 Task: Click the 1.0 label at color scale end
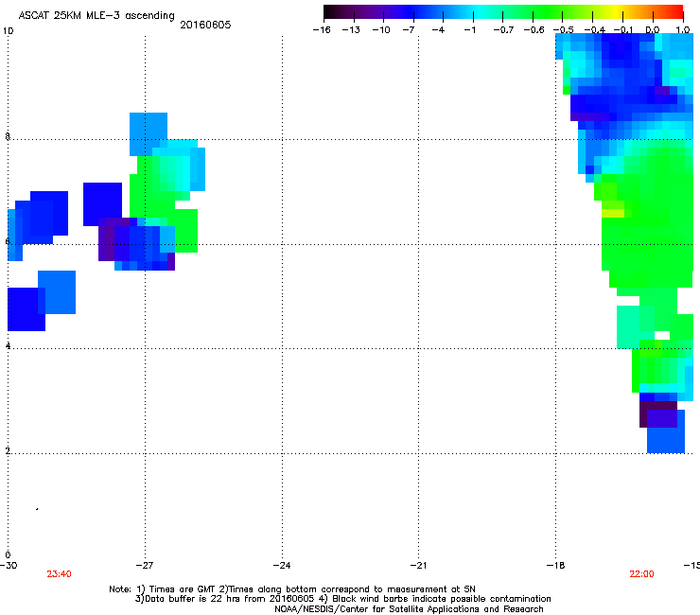click(x=683, y=30)
